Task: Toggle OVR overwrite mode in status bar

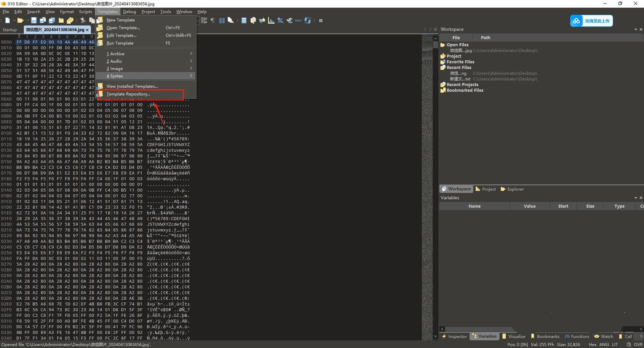Action: pos(638,344)
